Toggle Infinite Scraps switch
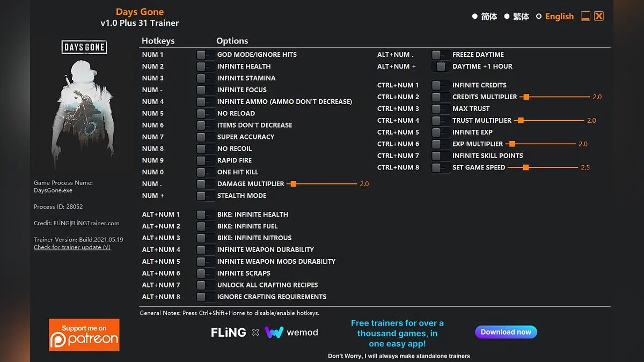The image size is (644, 362). [205, 274]
